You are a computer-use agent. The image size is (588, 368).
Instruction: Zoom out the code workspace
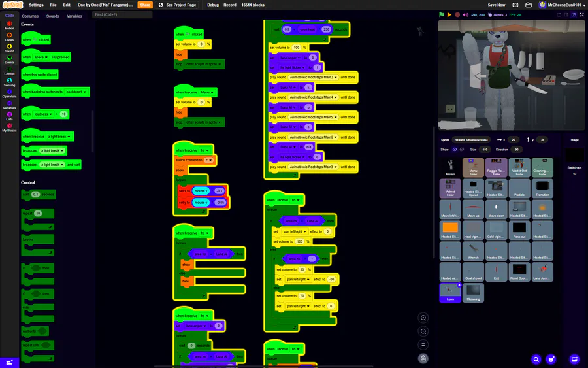coord(423,331)
